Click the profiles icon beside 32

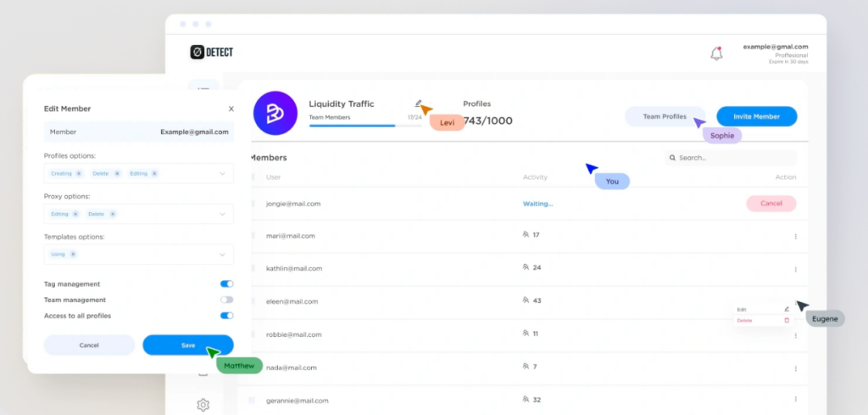(526, 399)
